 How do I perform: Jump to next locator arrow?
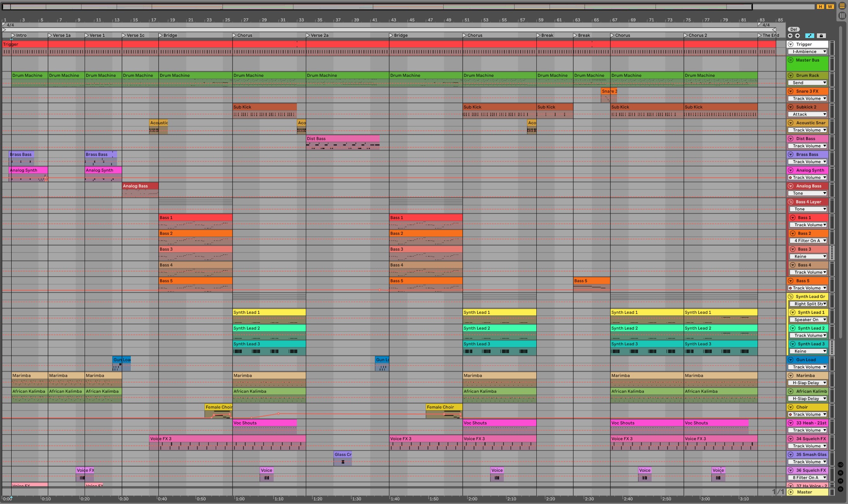(797, 36)
